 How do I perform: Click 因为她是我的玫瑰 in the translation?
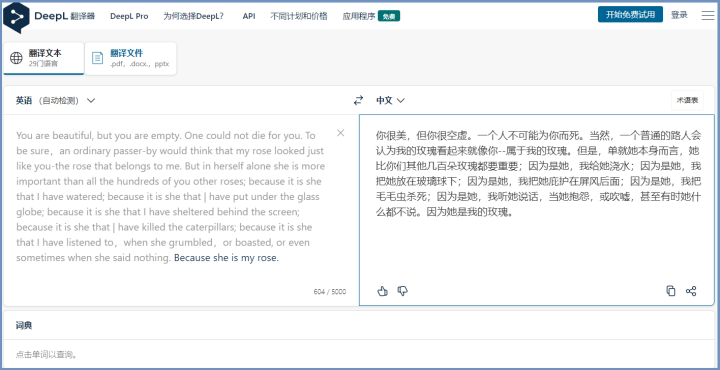click(x=467, y=213)
